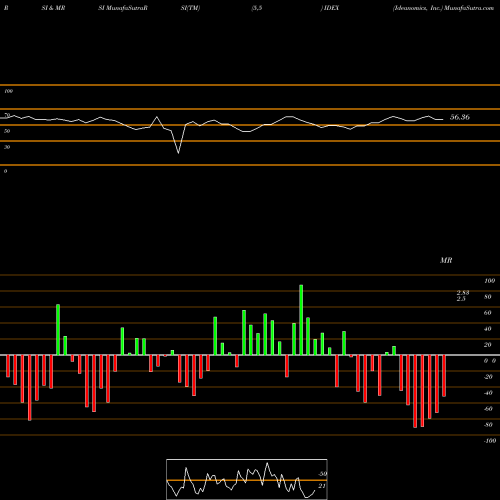This screenshot has height=500, width=500.
Task: Click the -80 label on the MR axis
Action: click(x=488, y=425)
